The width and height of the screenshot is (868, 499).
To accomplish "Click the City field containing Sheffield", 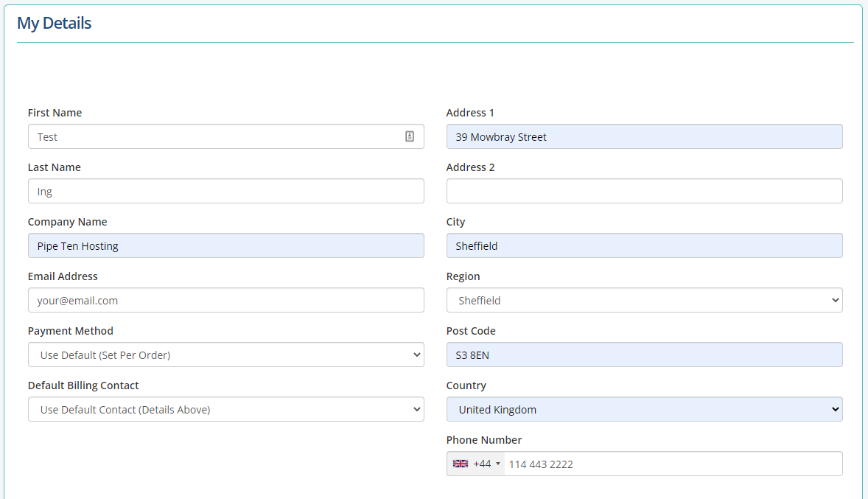I will coord(644,245).
